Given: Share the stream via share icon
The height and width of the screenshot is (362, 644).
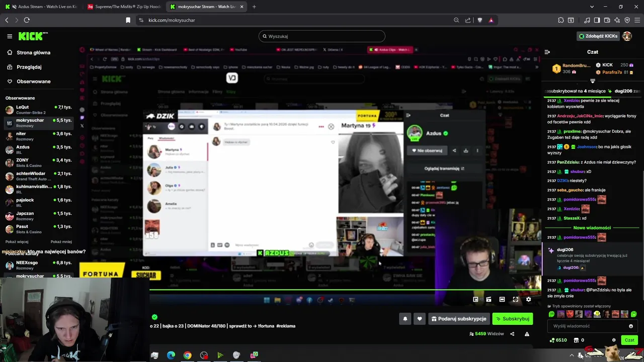Looking at the screenshot, I should coord(512,334).
